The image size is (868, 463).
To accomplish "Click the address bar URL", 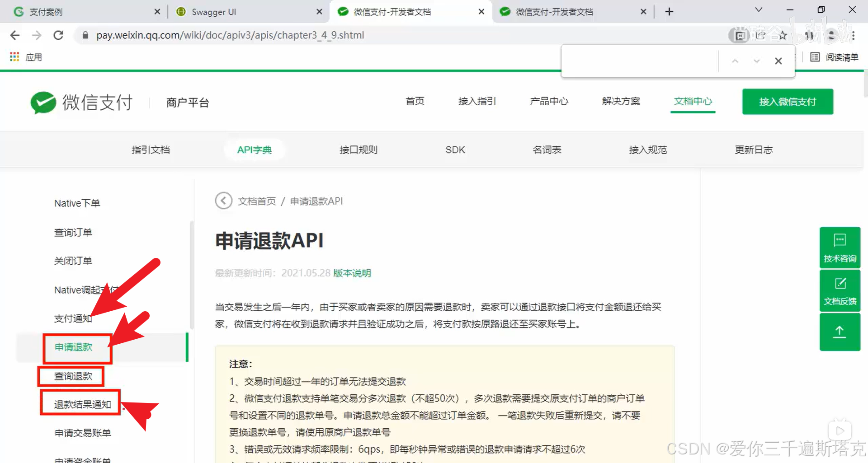I will click(x=230, y=35).
